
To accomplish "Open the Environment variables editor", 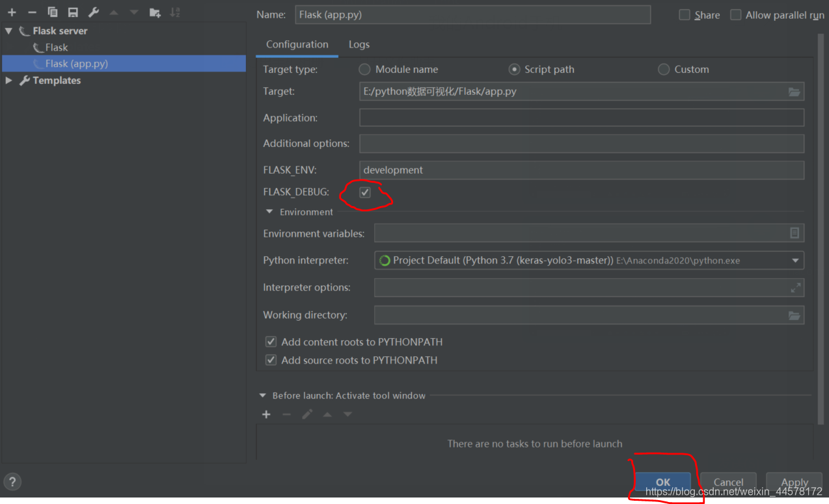I will [795, 233].
